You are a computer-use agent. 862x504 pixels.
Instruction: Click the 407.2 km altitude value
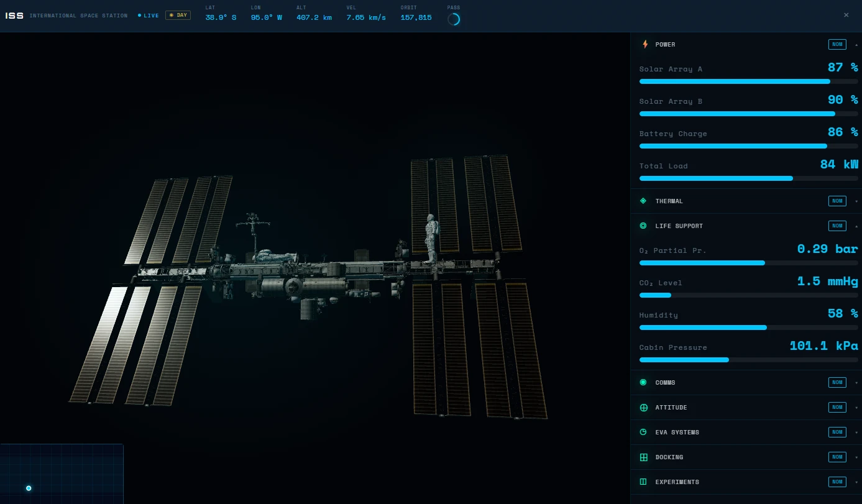[314, 17]
